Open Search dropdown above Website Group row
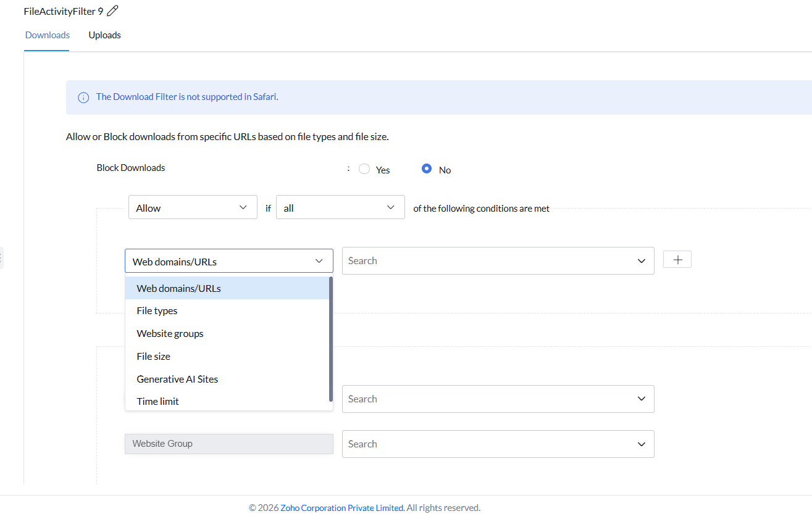 (x=498, y=399)
